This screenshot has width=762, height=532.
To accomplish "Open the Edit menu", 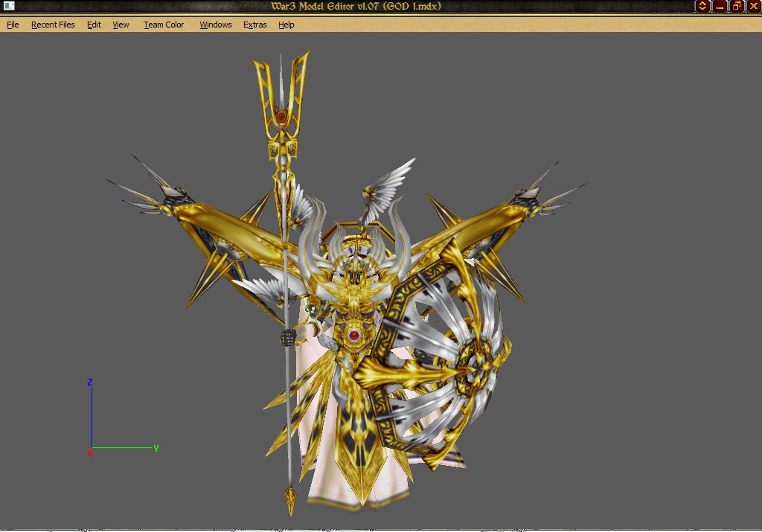I will click(94, 25).
